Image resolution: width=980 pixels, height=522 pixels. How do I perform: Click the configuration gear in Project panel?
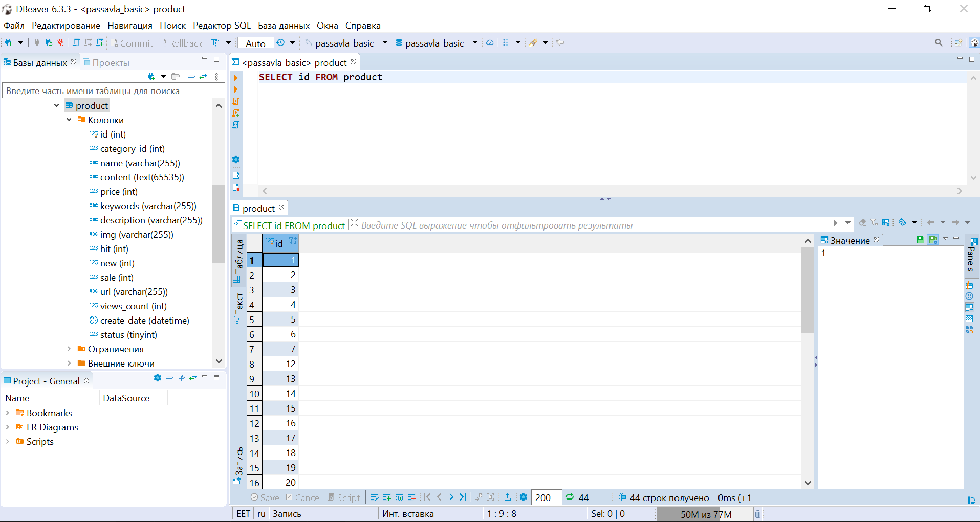coord(157,378)
